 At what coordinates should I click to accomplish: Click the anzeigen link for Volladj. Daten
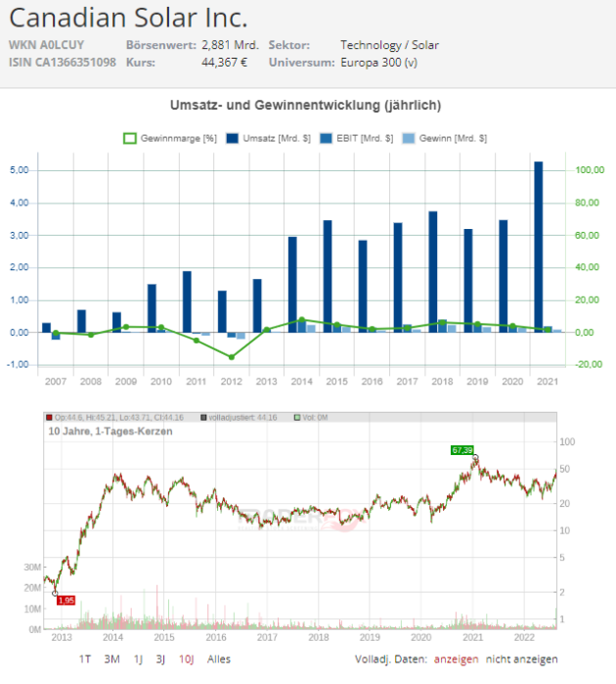pyautogui.click(x=456, y=660)
